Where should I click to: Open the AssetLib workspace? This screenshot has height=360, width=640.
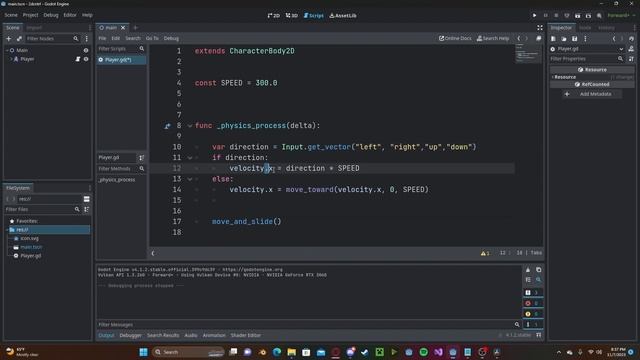click(343, 16)
